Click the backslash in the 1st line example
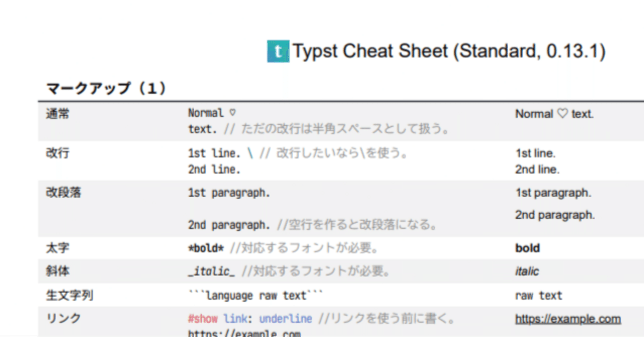This screenshot has height=337, width=644. pyautogui.click(x=250, y=153)
